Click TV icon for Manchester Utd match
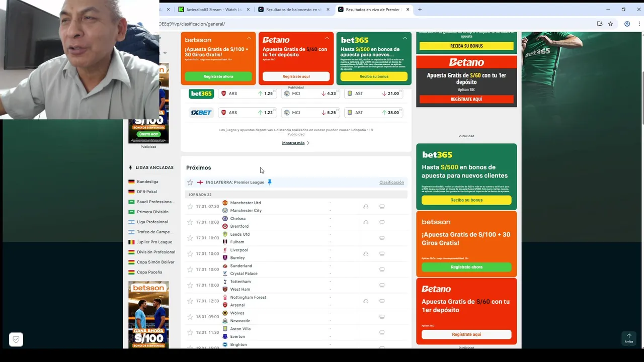This screenshot has height=362, width=644. point(382,207)
